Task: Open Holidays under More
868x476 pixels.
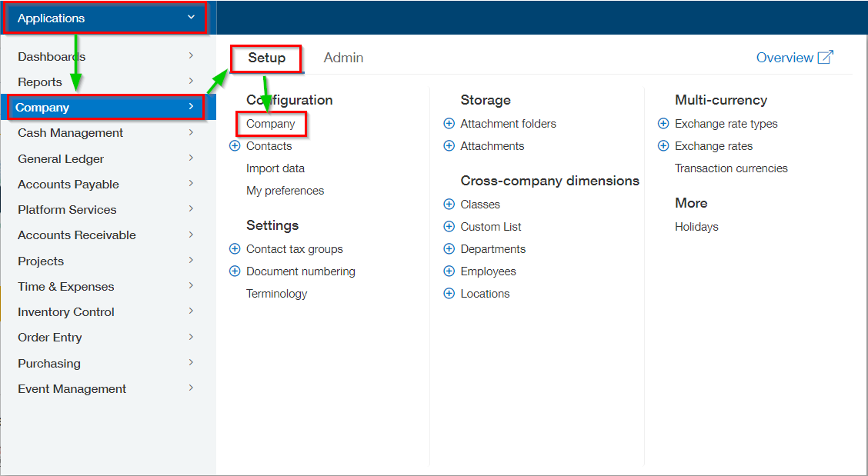Action: 696,226
